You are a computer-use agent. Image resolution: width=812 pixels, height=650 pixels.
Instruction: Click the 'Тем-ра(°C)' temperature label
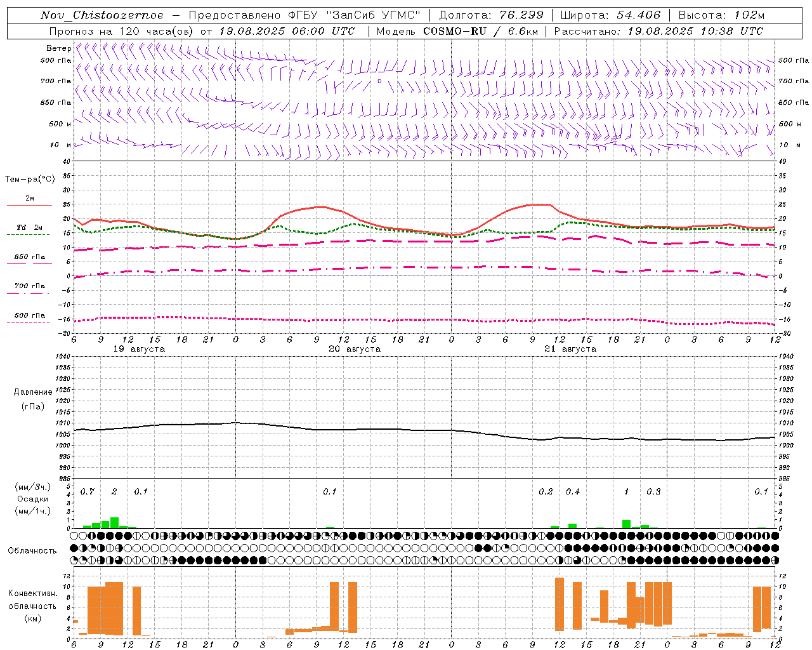coord(30,180)
